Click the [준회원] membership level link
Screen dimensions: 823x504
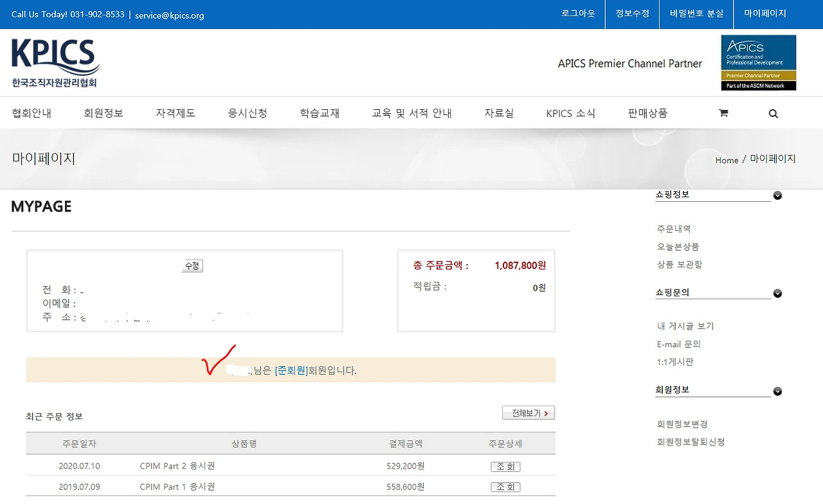coord(291,370)
